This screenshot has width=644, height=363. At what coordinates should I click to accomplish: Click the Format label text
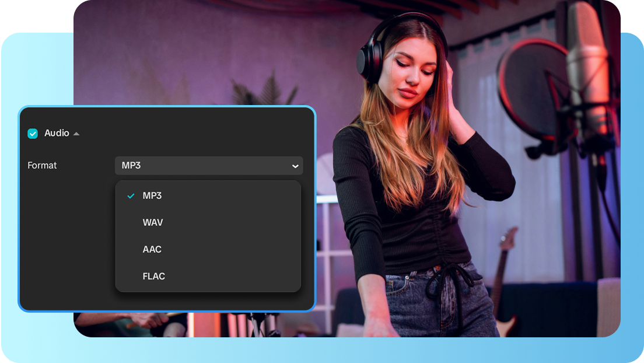pyautogui.click(x=42, y=166)
